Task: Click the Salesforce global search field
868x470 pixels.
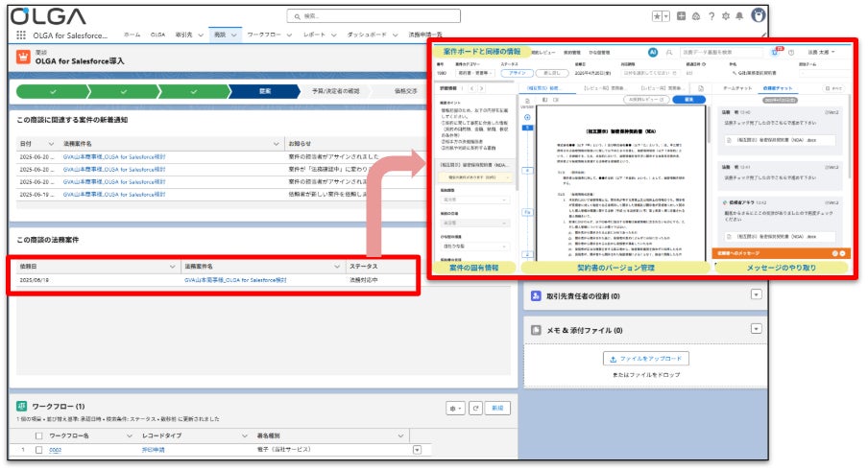Action: click(374, 16)
